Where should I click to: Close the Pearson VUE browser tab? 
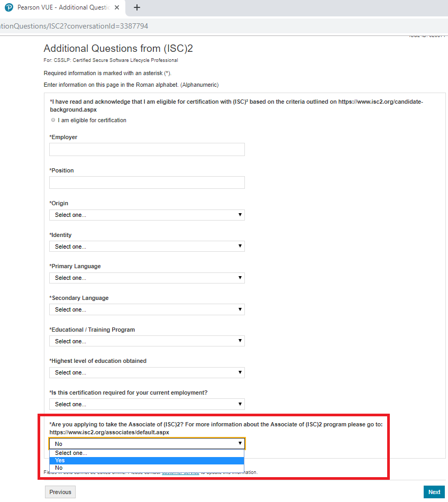(x=117, y=7)
